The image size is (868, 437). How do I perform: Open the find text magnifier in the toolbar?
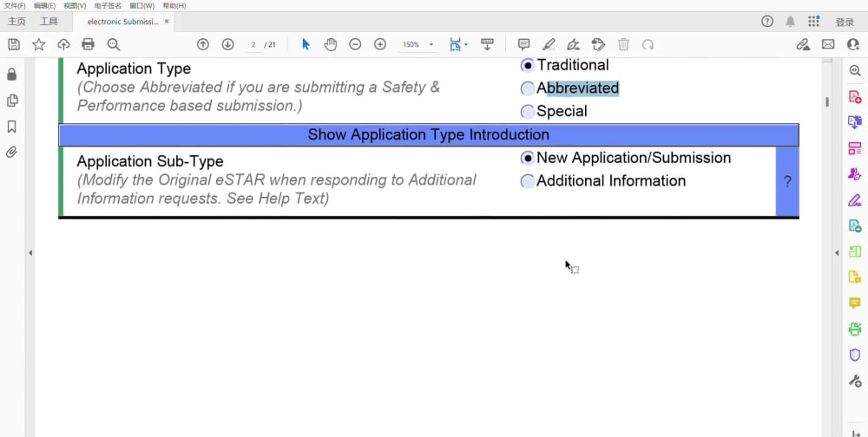pos(114,44)
